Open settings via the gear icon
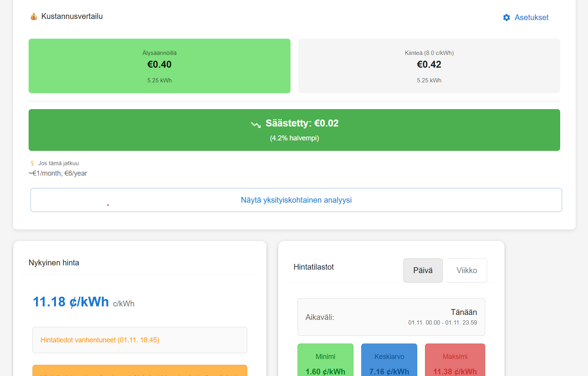The image size is (588, 376). [506, 17]
